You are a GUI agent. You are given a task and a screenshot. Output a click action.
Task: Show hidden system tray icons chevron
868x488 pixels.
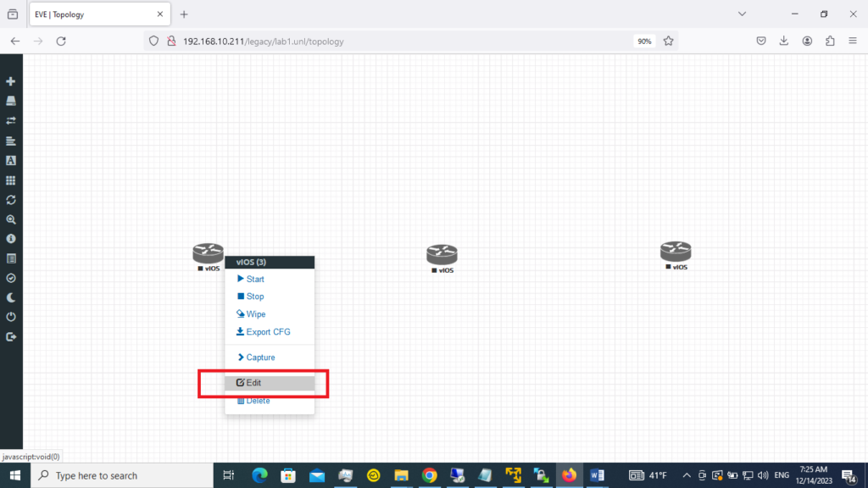click(687, 475)
